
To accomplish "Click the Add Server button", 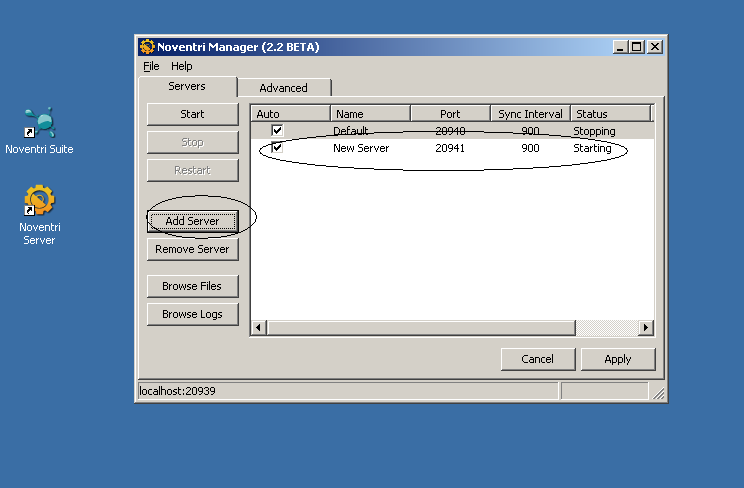I will click(192, 221).
